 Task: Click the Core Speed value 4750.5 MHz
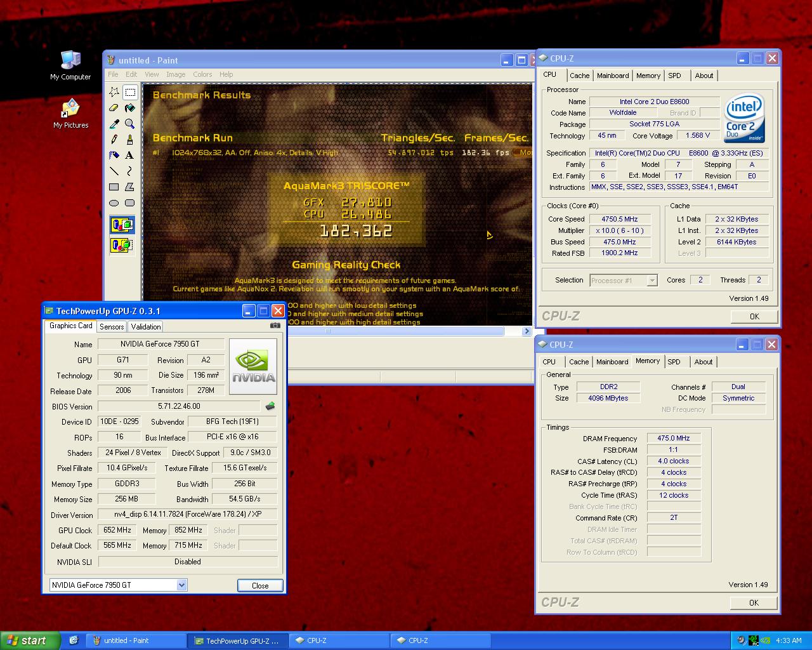[620, 219]
